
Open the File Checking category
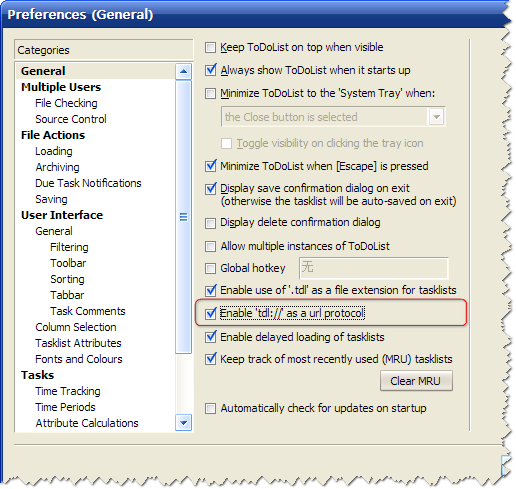pyautogui.click(x=66, y=103)
